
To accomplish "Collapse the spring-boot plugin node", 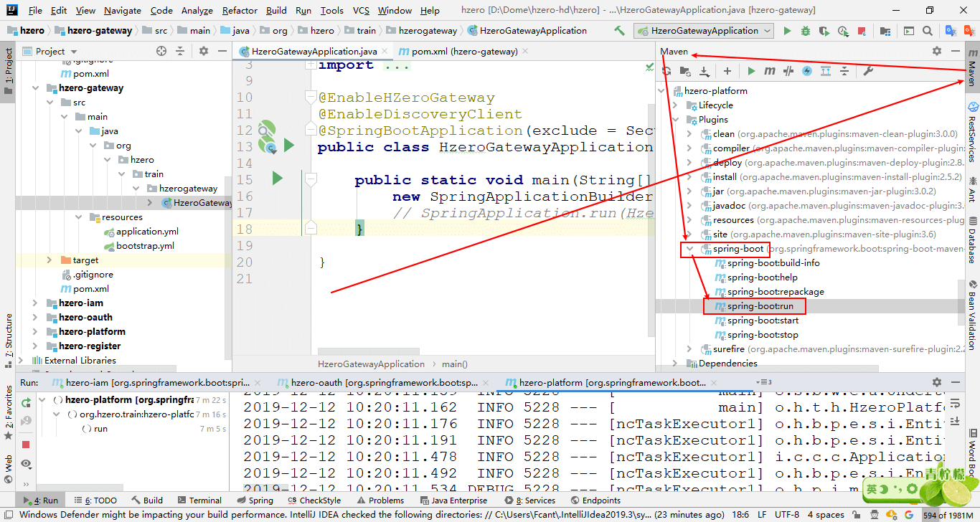I will (x=689, y=249).
